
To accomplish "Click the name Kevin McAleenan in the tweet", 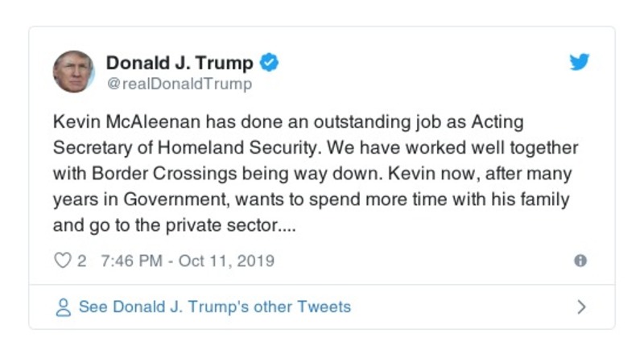I will 120,122.
